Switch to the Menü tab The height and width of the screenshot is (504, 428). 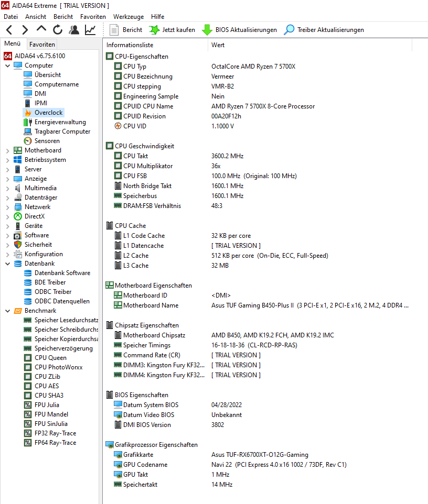point(13,43)
